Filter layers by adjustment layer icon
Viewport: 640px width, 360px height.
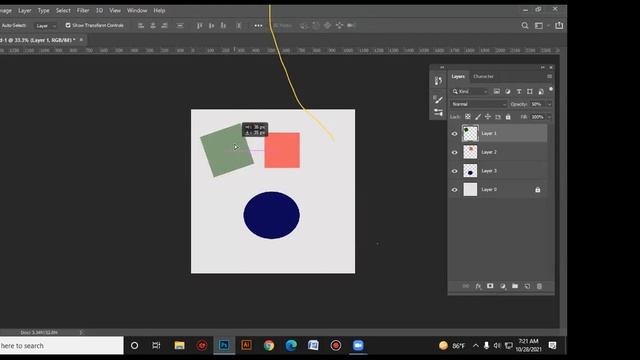[508, 91]
